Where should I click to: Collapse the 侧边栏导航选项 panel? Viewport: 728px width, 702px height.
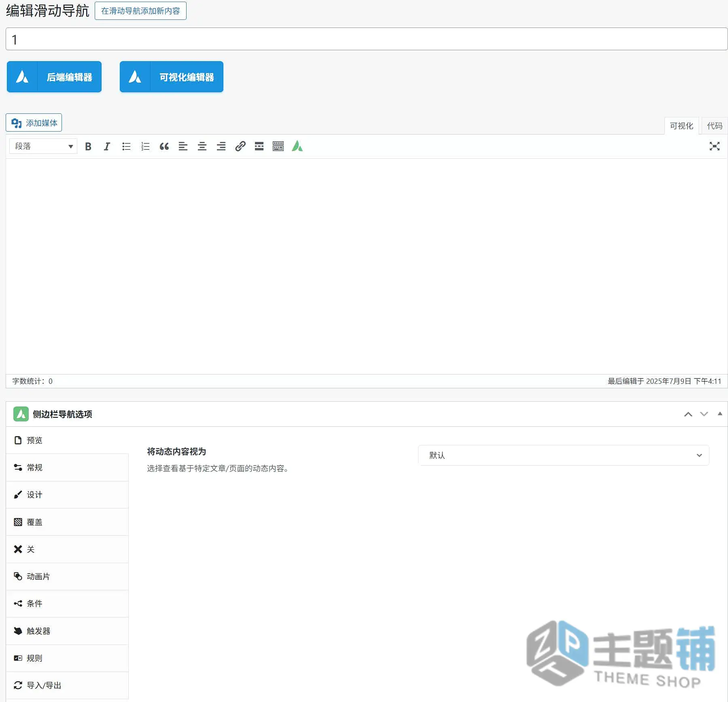tap(720, 414)
